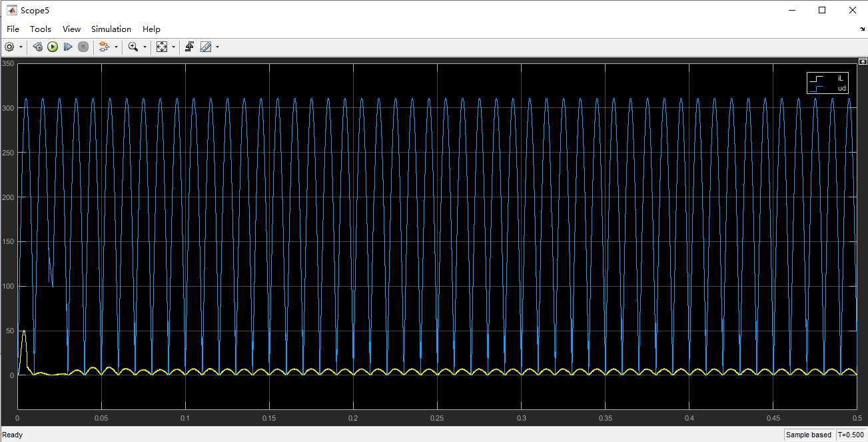Expand the Measurements dropdown arrow

tap(217, 47)
